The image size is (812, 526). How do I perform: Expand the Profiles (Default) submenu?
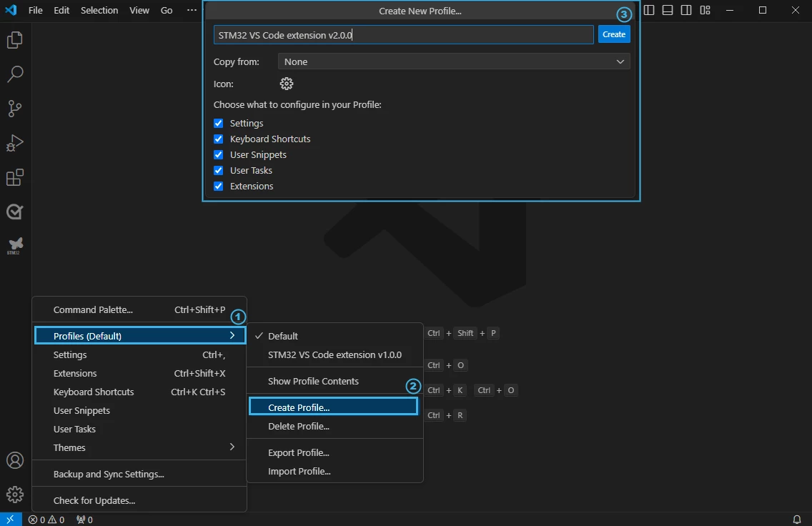click(139, 335)
